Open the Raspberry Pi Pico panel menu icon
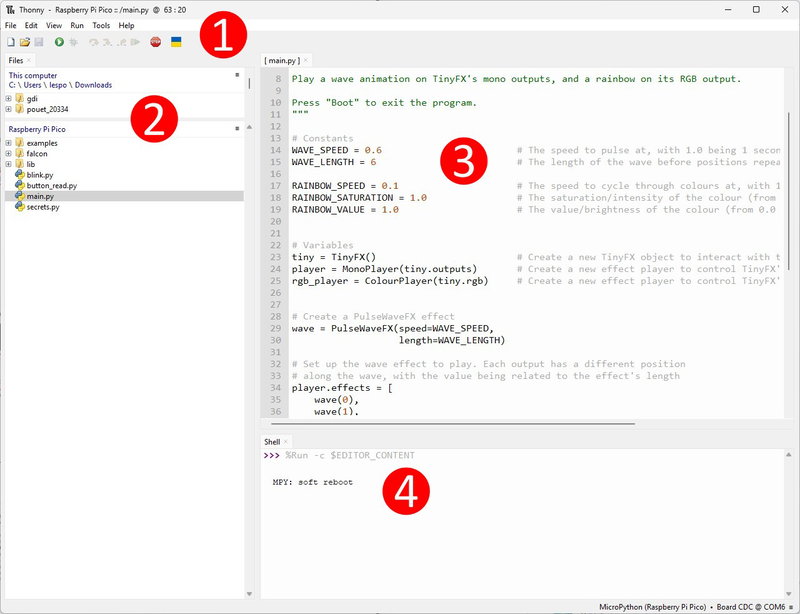The image size is (800, 614). pos(237,129)
